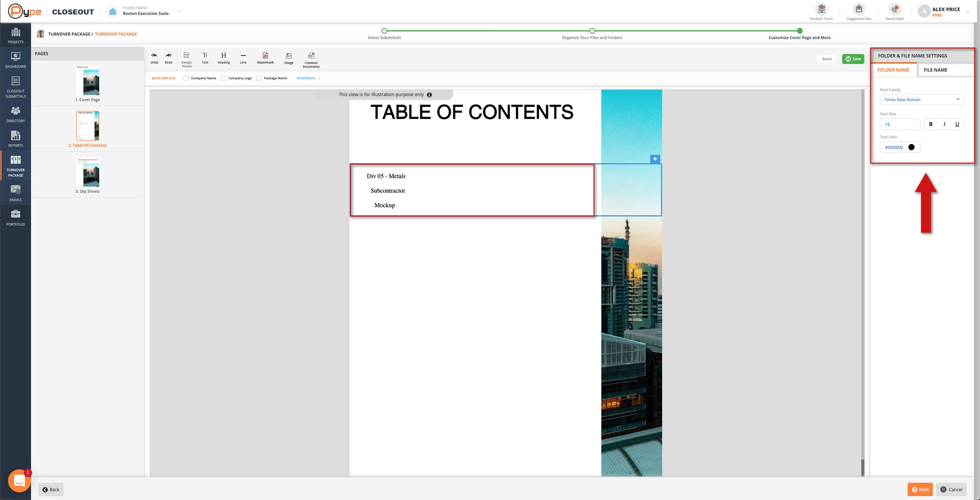Switch to the FILE NAME tab

935,70
